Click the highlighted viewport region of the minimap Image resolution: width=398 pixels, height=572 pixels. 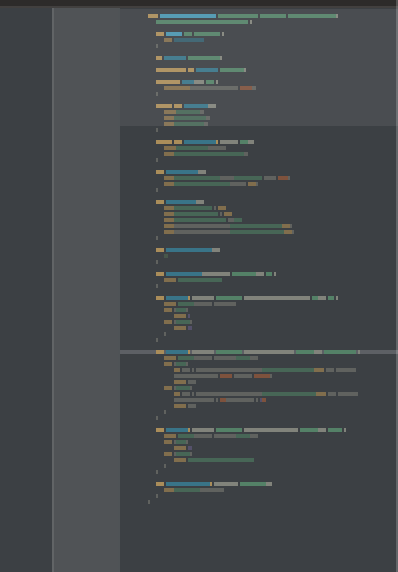[259, 67]
